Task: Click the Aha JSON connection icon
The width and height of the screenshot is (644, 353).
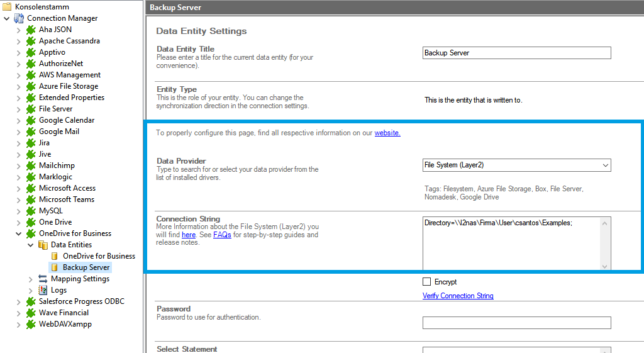Action: coord(31,30)
